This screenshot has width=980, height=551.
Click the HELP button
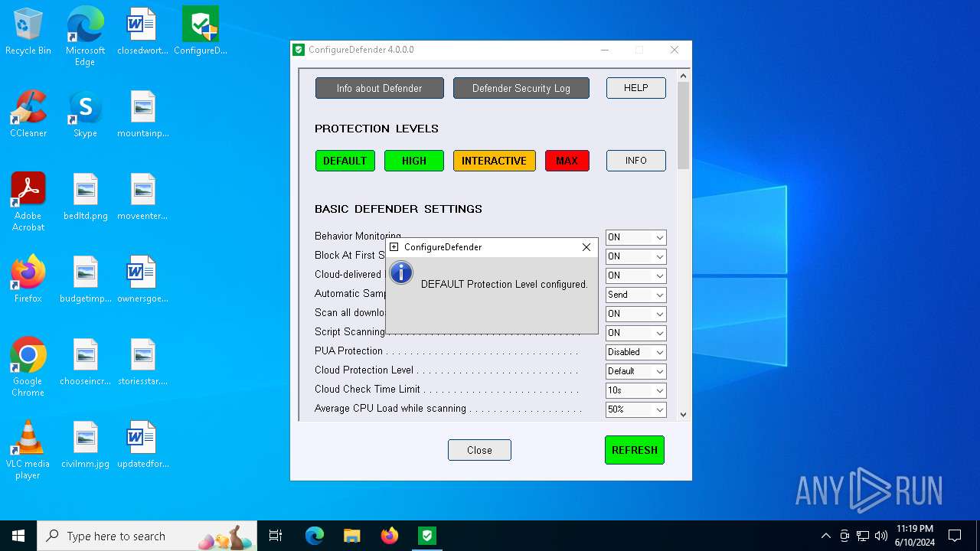tap(636, 88)
